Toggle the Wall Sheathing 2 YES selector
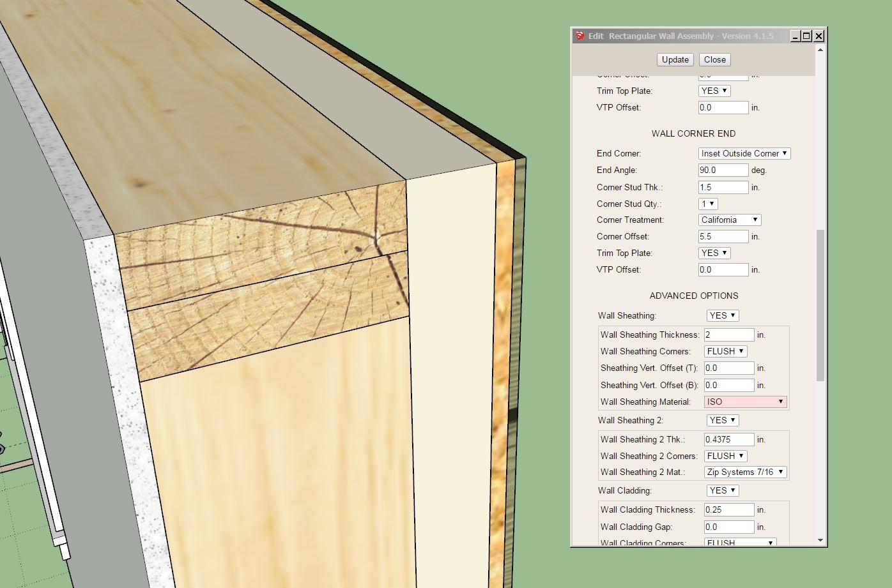Viewport: 892px width, 588px height. pyautogui.click(x=723, y=420)
